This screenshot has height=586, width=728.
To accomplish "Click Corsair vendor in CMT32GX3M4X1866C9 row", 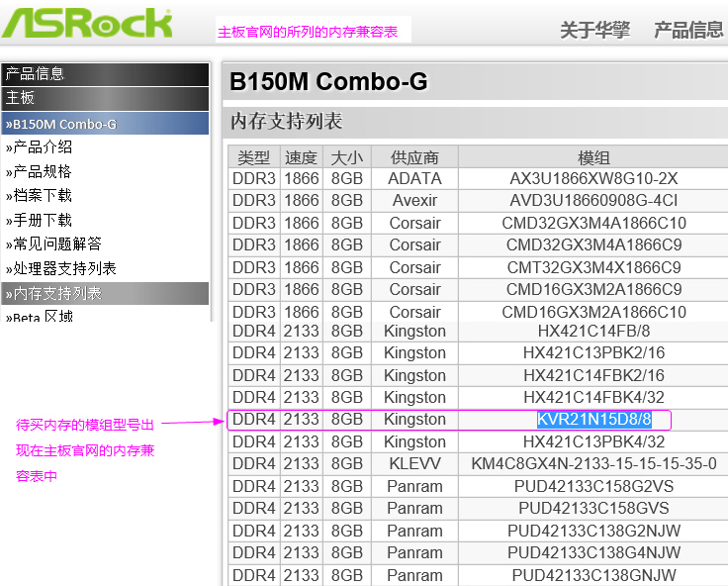I will 414,267.
